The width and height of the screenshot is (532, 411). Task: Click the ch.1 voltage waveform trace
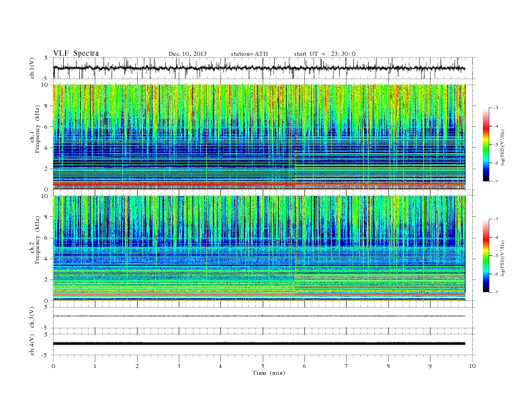click(259, 68)
